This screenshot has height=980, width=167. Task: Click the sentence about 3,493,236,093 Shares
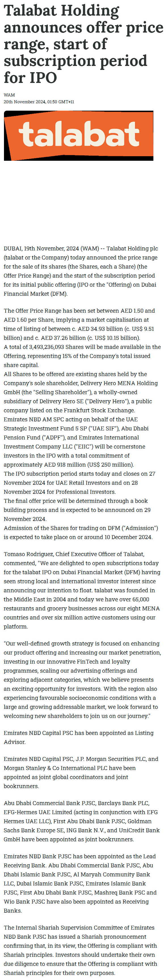pos(82,356)
